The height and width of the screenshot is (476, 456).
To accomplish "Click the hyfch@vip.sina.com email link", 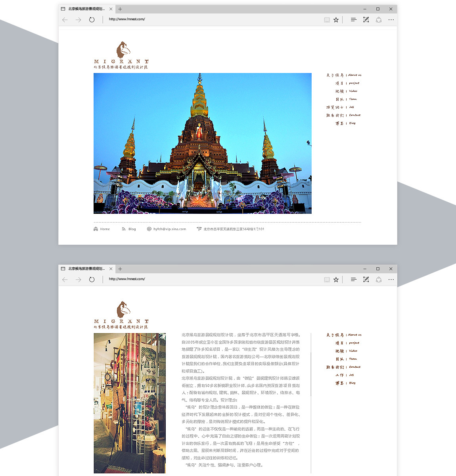I will [169, 229].
